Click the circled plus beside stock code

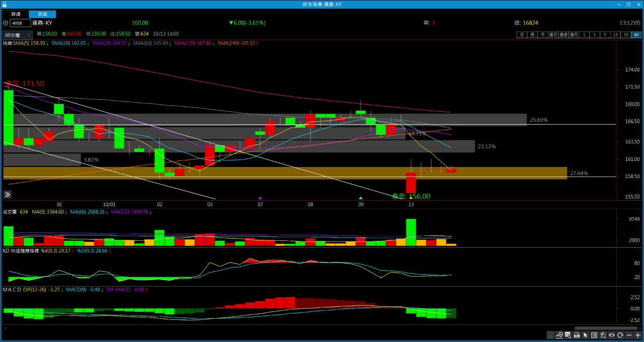pyautogui.click(x=6, y=23)
